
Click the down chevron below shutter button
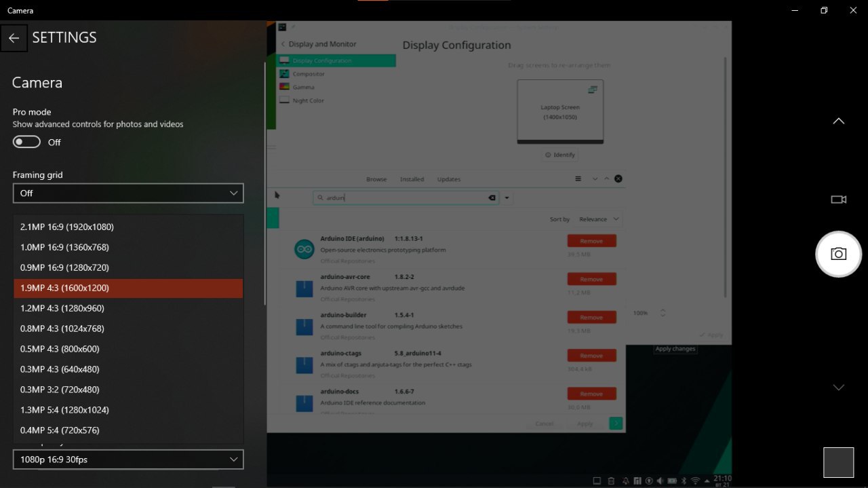(x=839, y=388)
